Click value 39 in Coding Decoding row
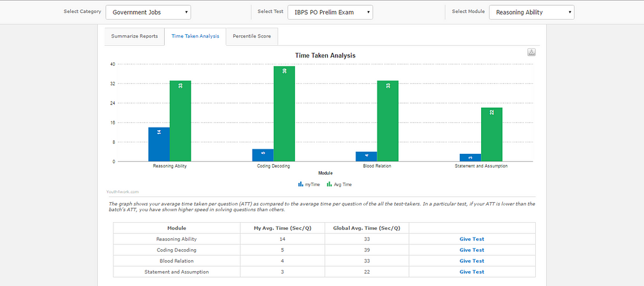This screenshot has height=286, width=644. 366,250
